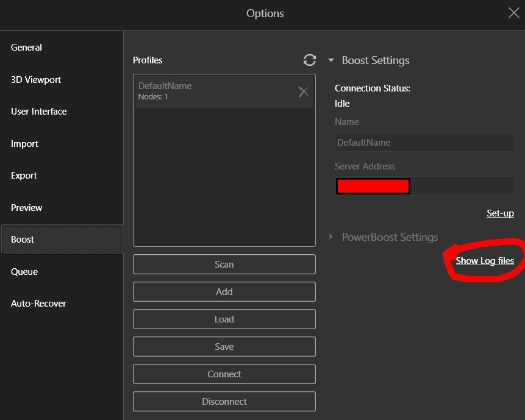Collapse the Boost Settings section

[x=331, y=60]
